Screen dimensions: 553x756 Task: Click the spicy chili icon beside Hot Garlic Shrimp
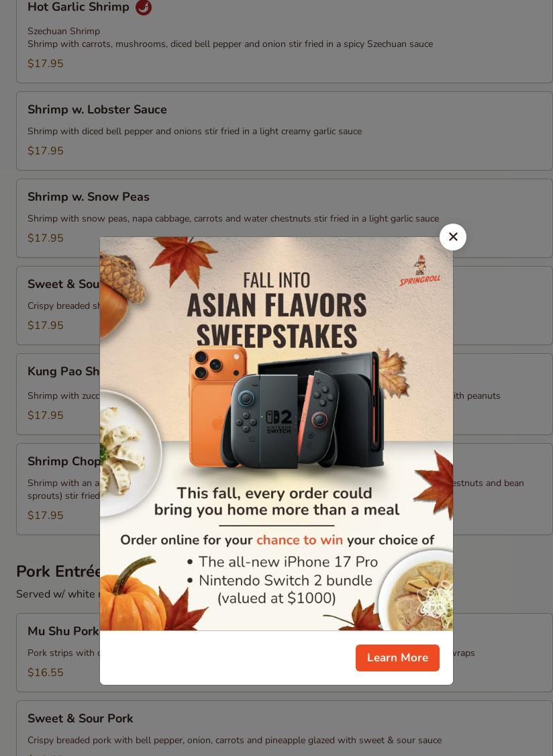[143, 7]
